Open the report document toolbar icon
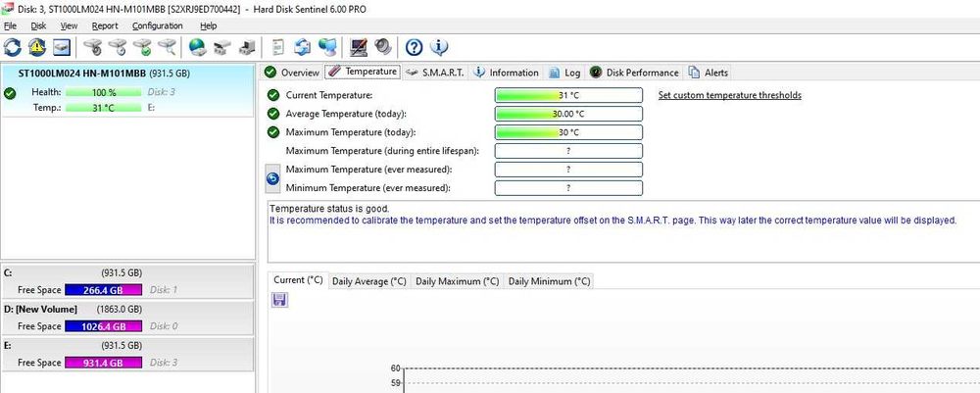 278,47
